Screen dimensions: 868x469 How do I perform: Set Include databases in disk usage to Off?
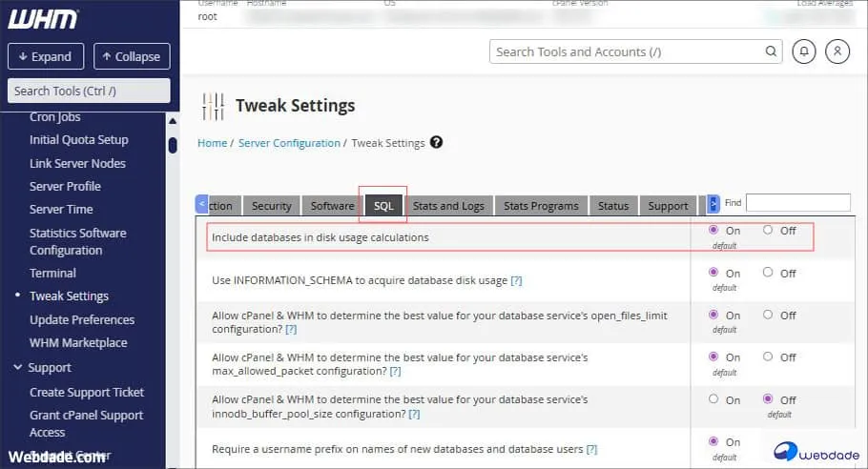768,231
